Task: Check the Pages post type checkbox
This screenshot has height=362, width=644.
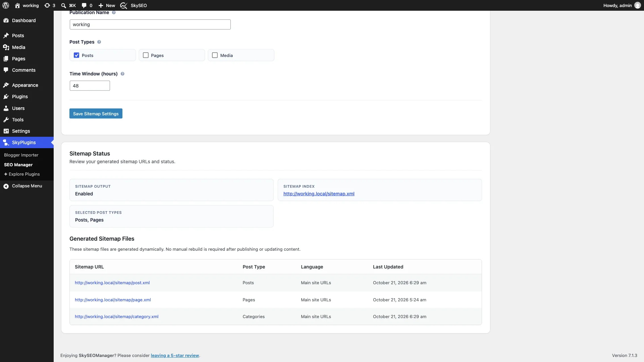Action: 146,55
